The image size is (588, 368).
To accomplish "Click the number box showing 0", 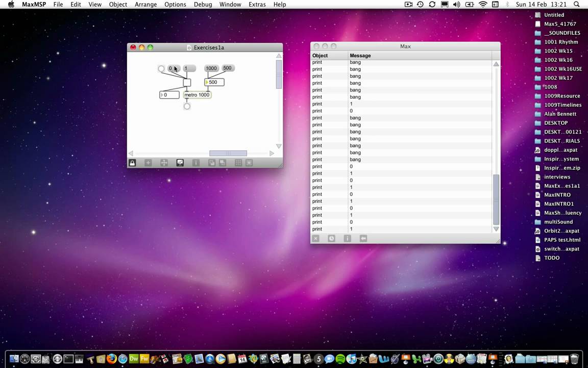I will 169,95.
